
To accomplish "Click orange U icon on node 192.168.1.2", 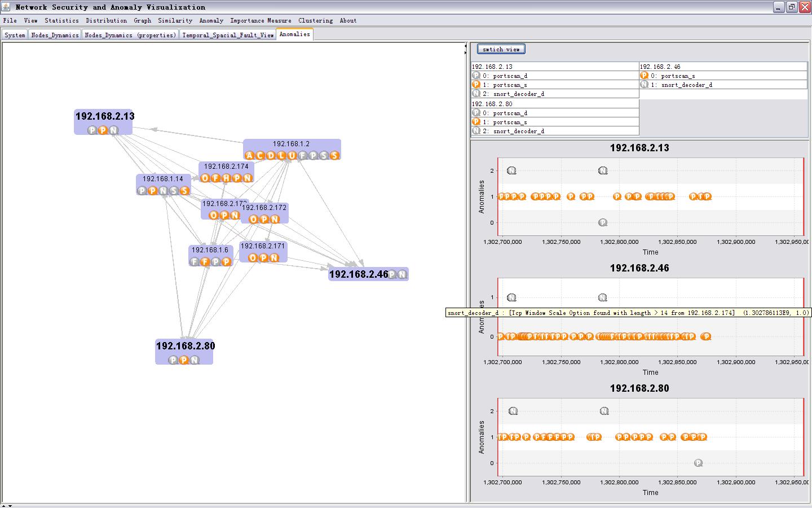I will click(x=292, y=155).
